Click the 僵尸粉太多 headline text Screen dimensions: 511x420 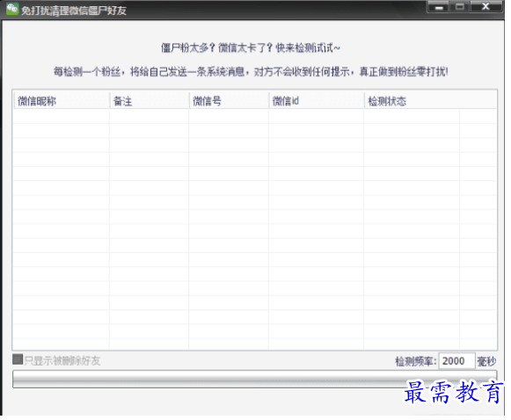(251, 48)
